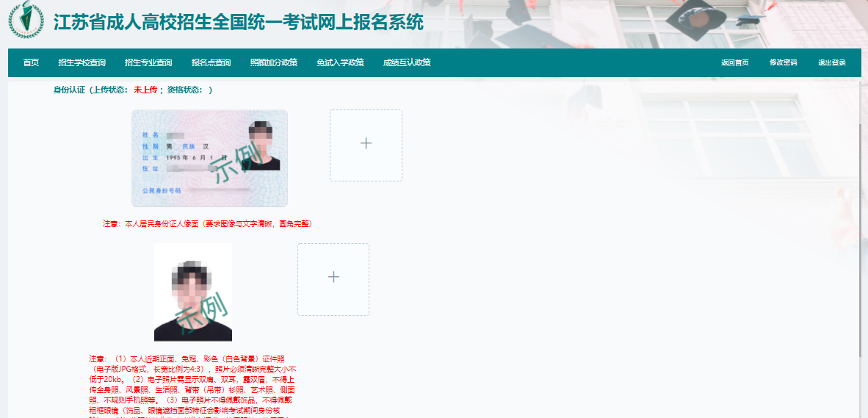868x418 pixels.
Task: Select the 报名点查询 menu item
Action: (211, 63)
